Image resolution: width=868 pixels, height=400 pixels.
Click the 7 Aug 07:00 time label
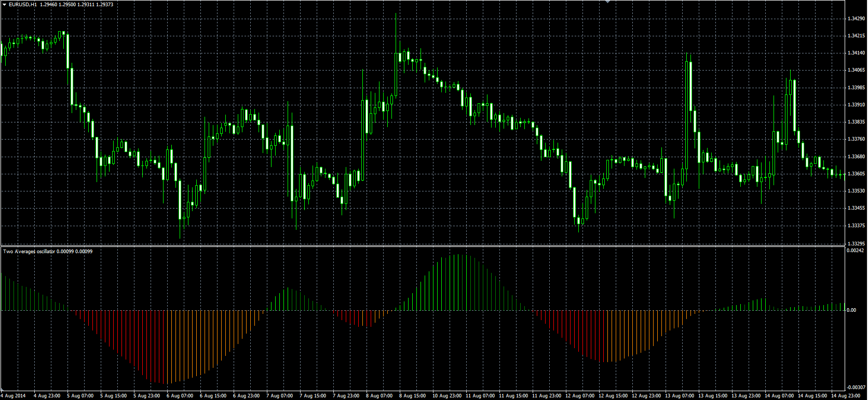click(x=279, y=396)
